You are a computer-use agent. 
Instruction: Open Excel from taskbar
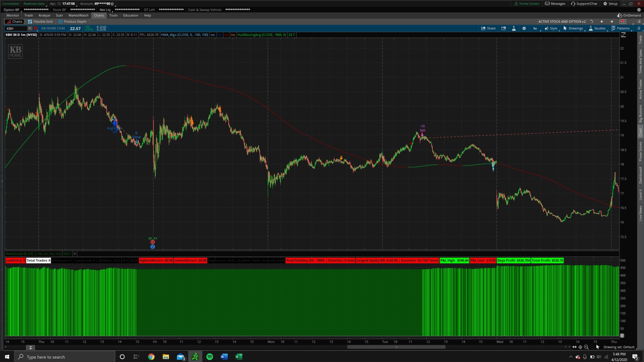point(239,357)
